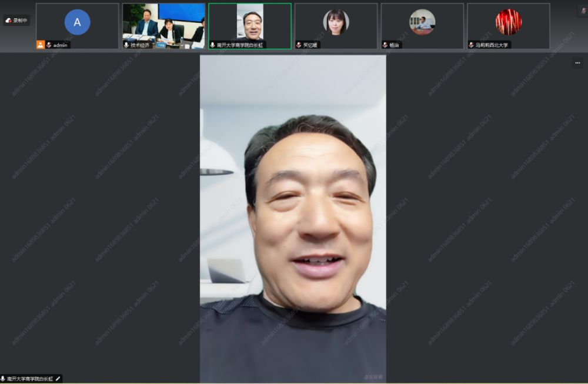Click the pencil icon to rename speaker
Image resolution: width=588 pixels, height=384 pixels.
pos(58,379)
